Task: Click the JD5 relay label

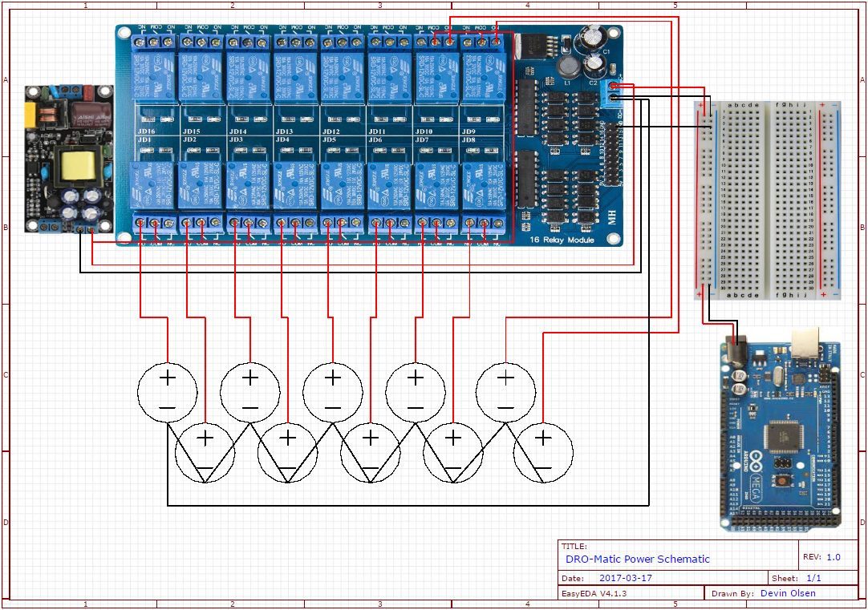Action: [x=329, y=140]
